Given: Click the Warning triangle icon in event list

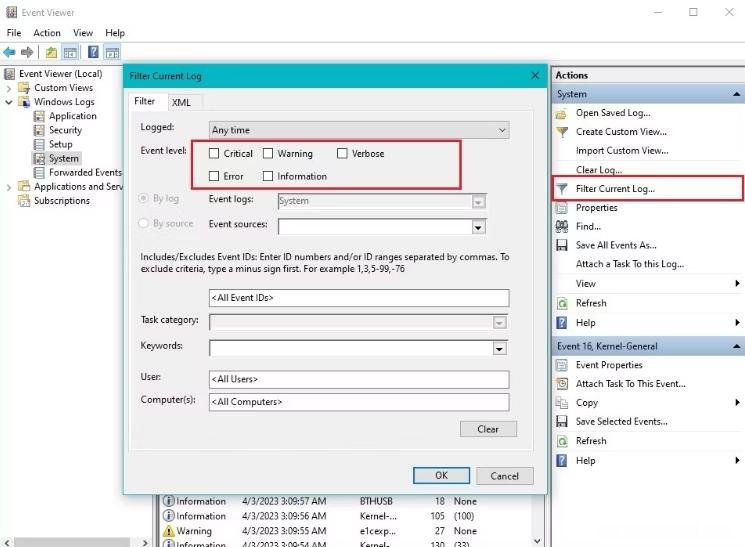Looking at the screenshot, I should 168,531.
